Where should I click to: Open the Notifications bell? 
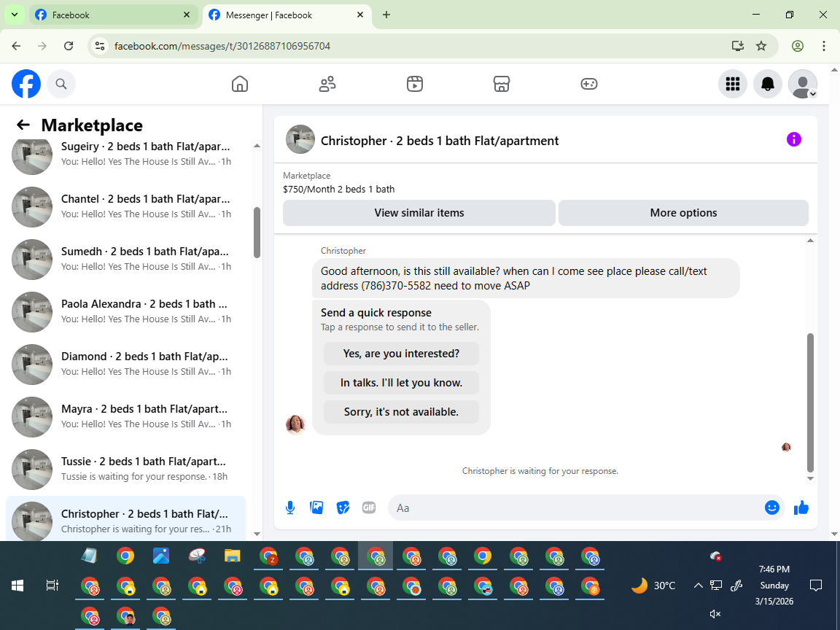(x=768, y=84)
